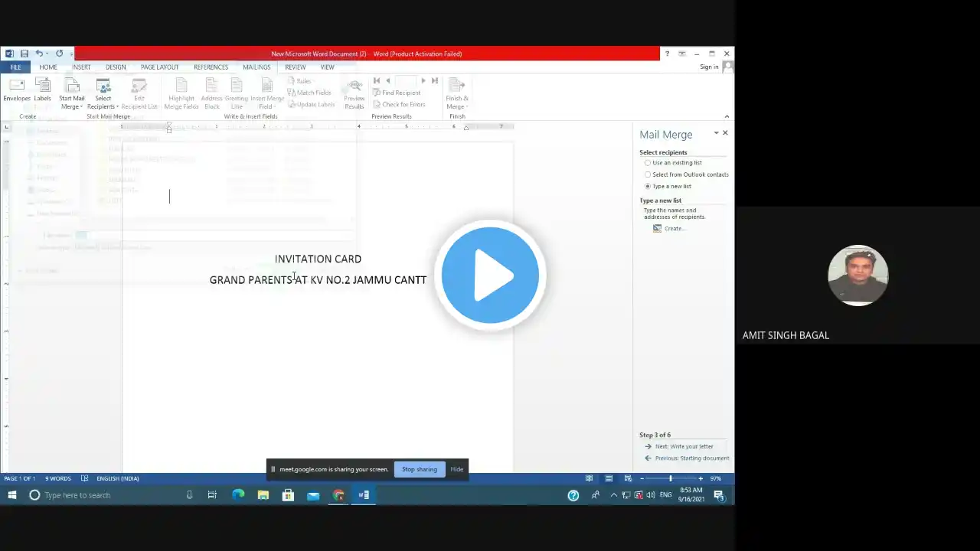This screenshot has height=551, width=980.
Task: Switch to the DESIGN tab
Action: tap(116, 67)
